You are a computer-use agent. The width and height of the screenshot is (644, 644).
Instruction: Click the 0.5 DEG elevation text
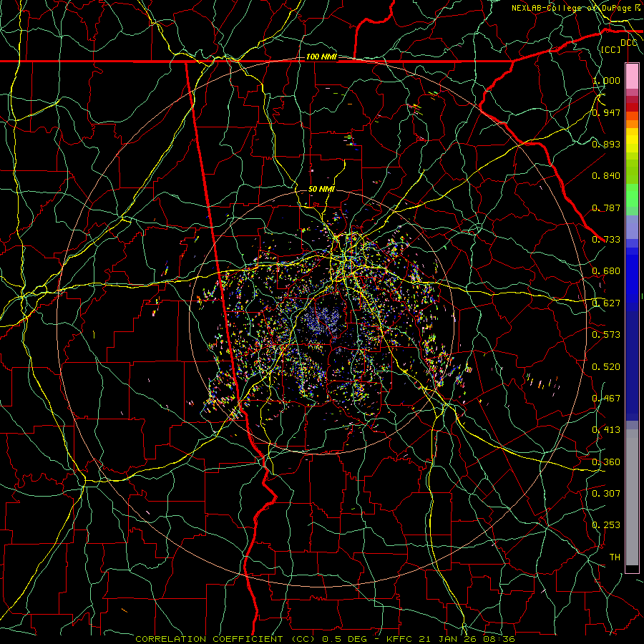pos(344,639)
